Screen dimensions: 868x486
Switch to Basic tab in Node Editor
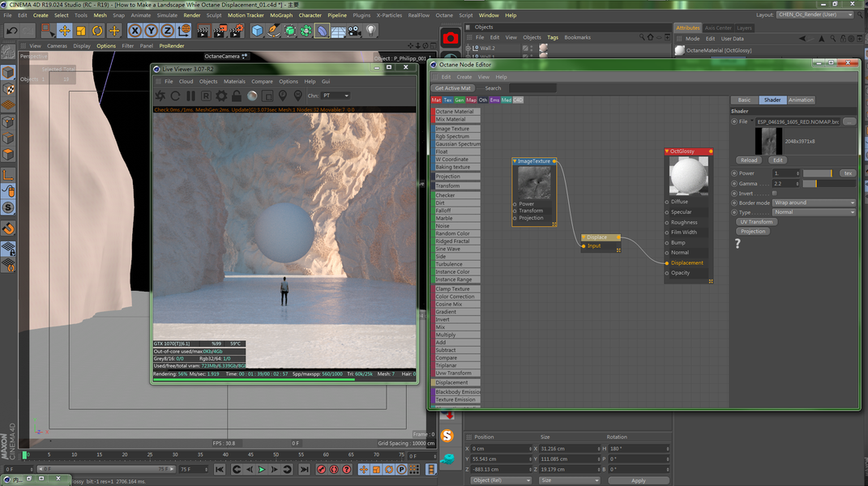tap(745, 100)
